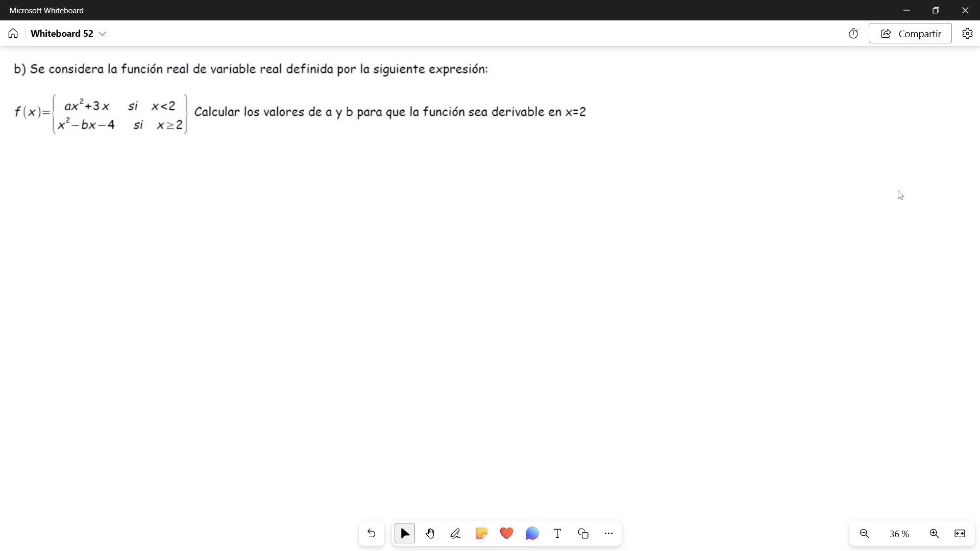Open the comments bubble tool
This screenshot has width=980, height=551.
(x=532, y=534)
